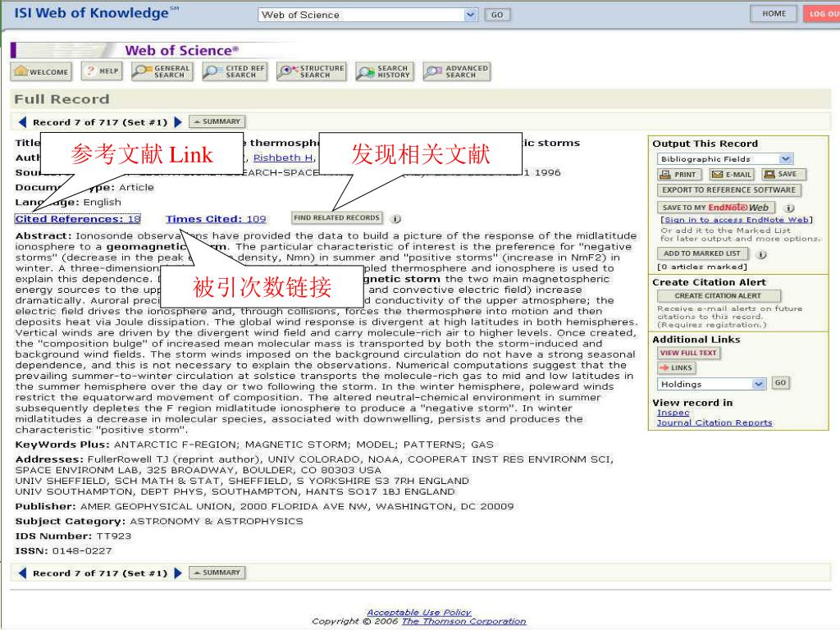Go to previous record using bottom arrow
The image size is (840, 630).
coord(22,573)
